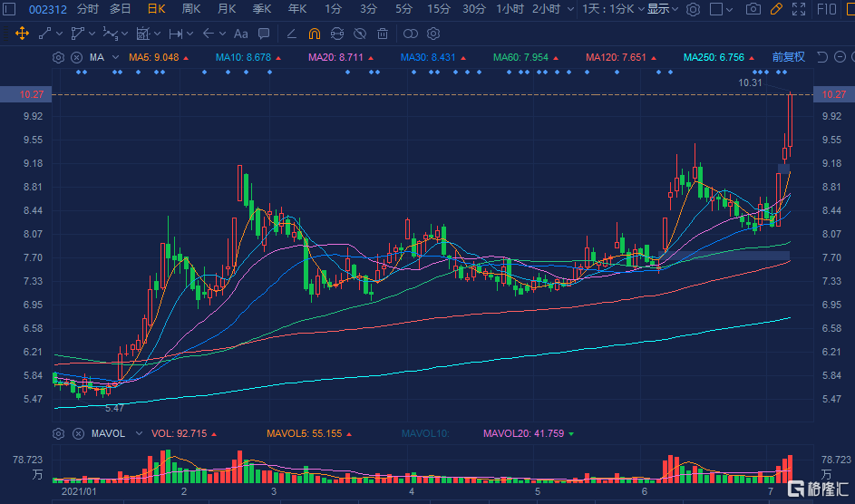Expand range measure dropdown arrow

pyautogui.click(x=189, y=34)
